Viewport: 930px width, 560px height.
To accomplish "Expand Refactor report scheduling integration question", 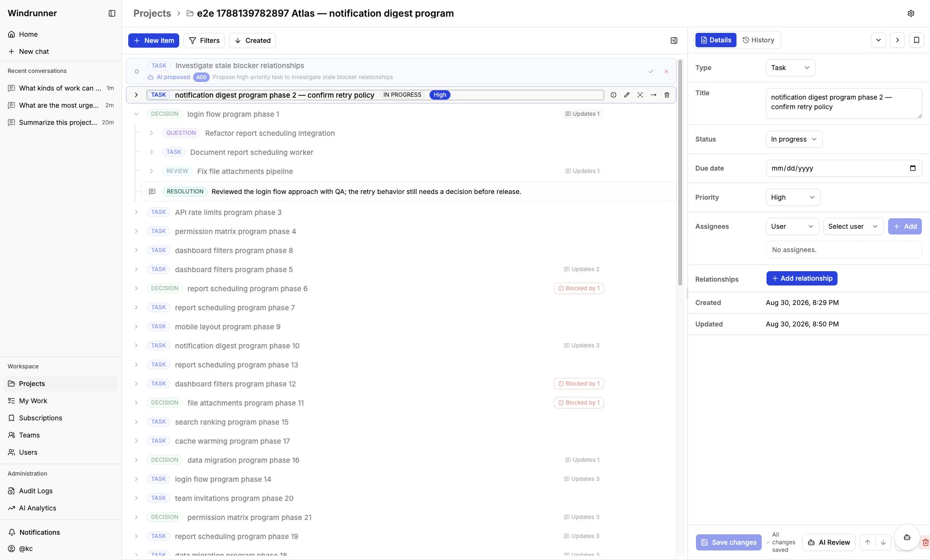I will [x=152, y=133].
